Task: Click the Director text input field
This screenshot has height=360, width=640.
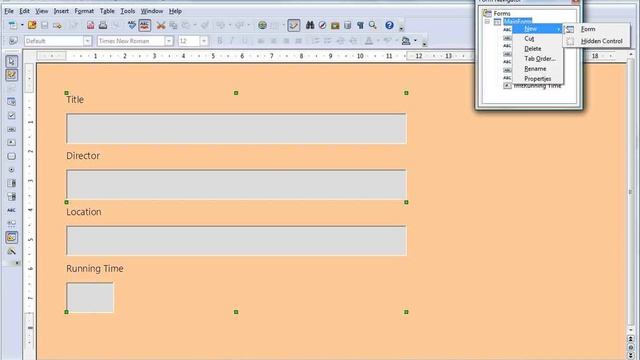Action: (236, 184)
